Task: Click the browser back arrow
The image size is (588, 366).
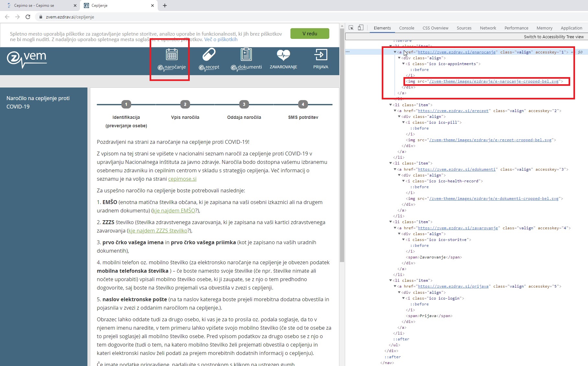Action: point(7,17)
